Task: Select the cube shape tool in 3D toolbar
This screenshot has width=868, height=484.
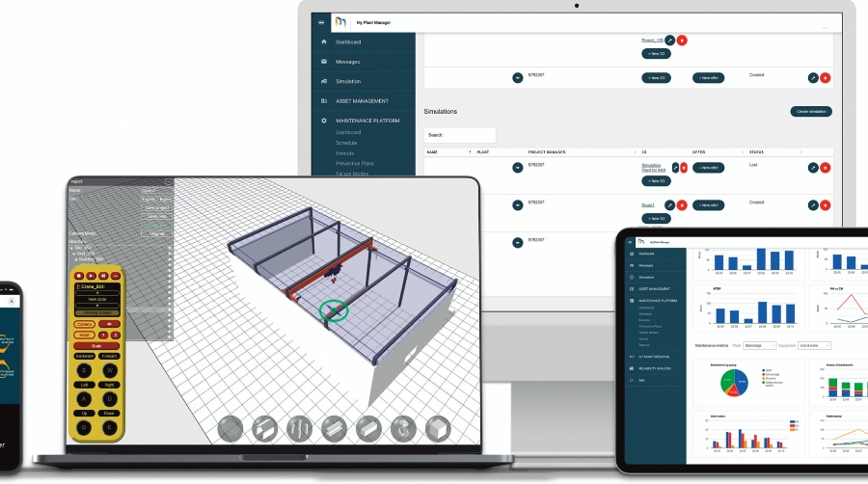Action: [x=439, y=429]
